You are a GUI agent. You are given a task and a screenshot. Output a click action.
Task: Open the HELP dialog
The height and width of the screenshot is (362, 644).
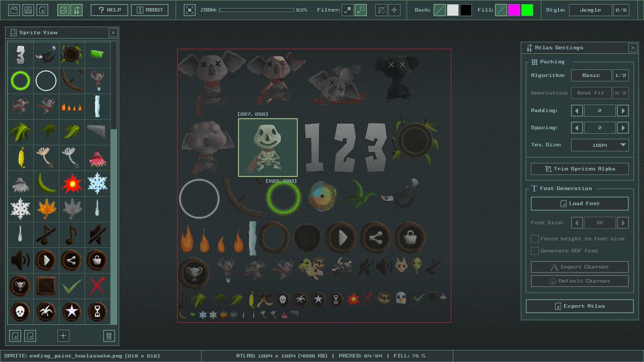pos(110,9)
